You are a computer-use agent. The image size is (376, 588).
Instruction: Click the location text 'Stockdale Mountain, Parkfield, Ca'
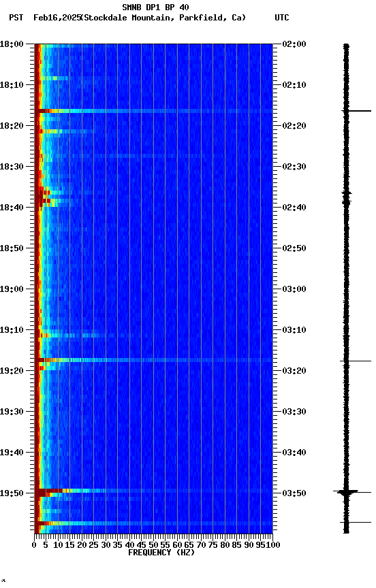163,18
